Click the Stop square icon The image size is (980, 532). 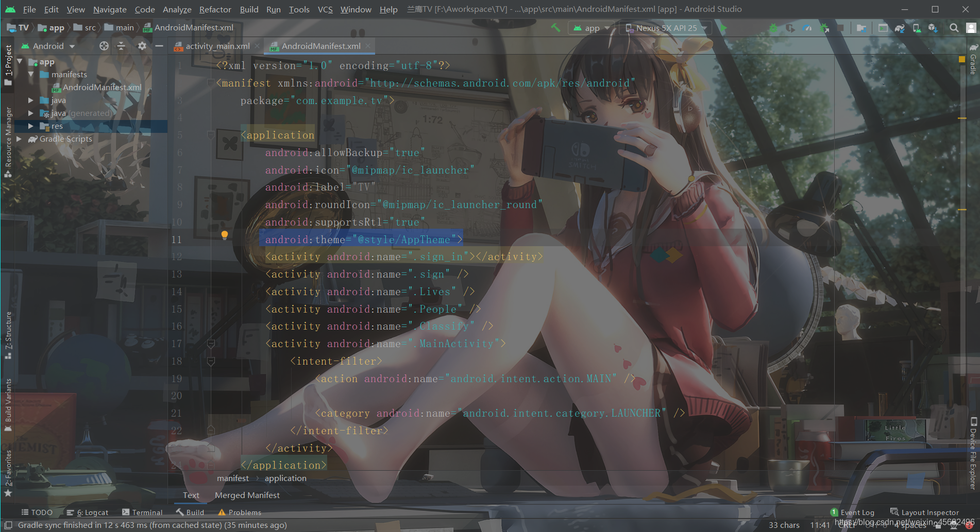[x=840, y=28]
